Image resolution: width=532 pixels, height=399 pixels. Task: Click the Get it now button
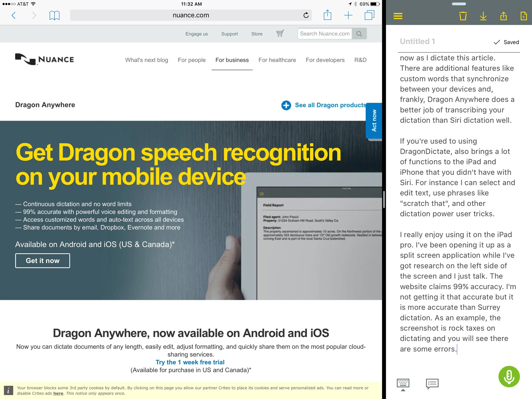click(43, 261)
